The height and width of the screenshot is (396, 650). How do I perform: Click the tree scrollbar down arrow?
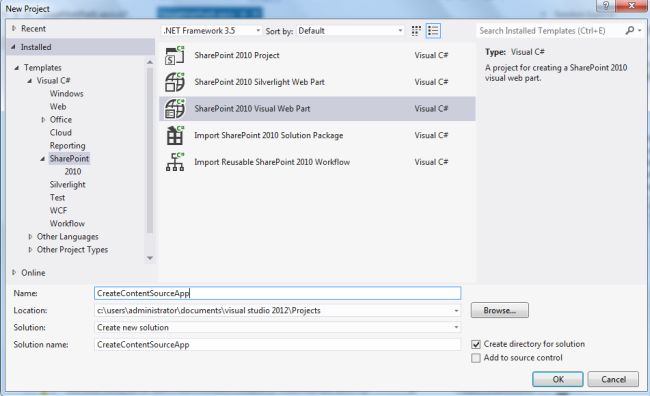click(150, 258)
